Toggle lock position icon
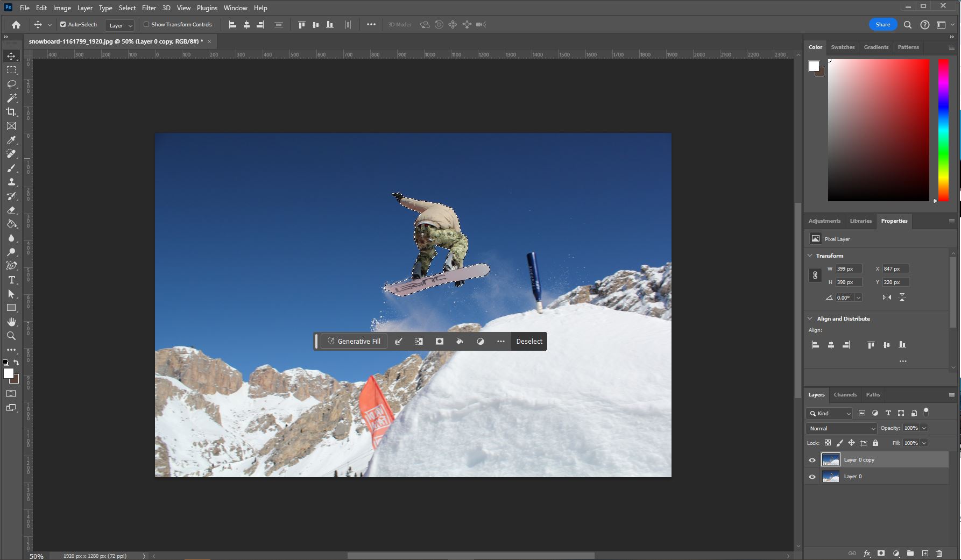This screenshot has width=961, height=560. point(851,443)
